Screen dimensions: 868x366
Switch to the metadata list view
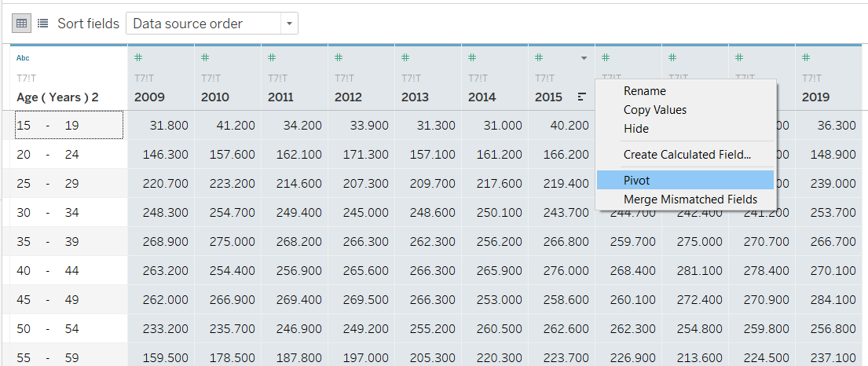click(x=42, y=24)
